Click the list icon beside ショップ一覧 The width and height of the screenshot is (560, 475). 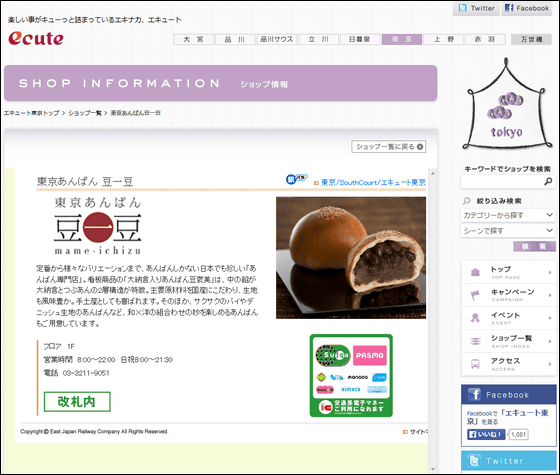[x=475, y=341]
